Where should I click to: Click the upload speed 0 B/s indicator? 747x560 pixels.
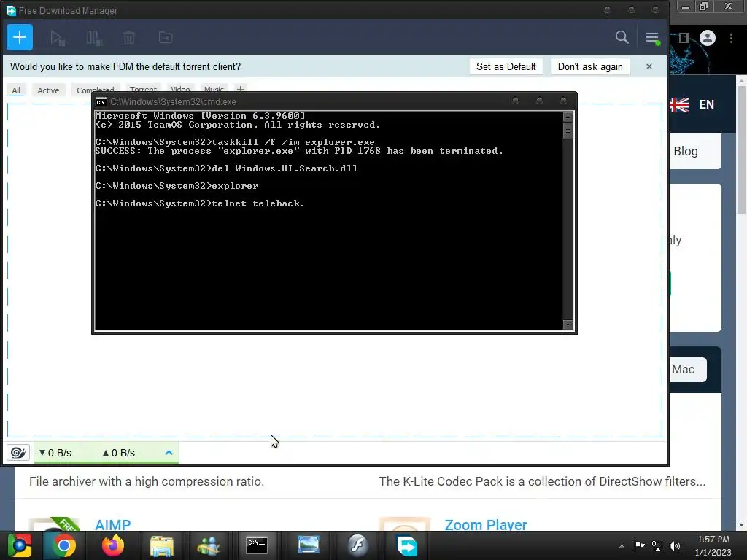click(x=119, y=453)
